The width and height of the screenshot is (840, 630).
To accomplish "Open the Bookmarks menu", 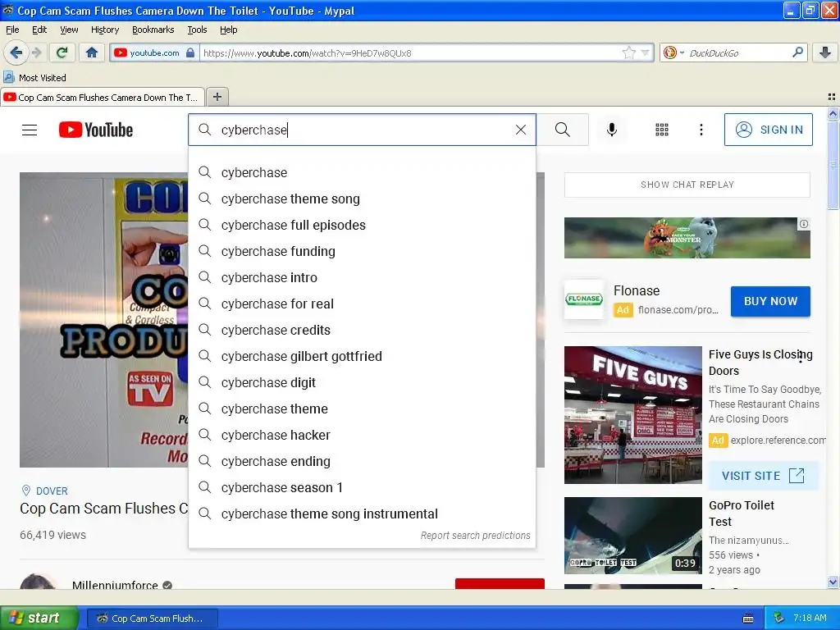I will (x=153, y=30).
